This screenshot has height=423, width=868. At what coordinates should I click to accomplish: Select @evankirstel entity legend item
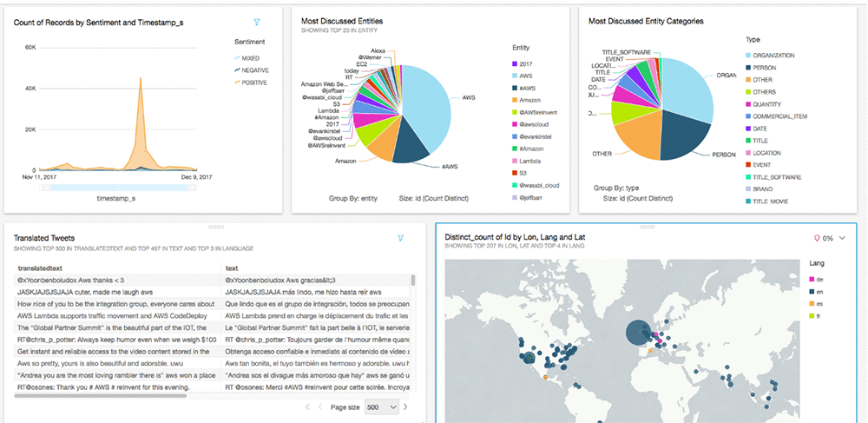click(533, 136)
